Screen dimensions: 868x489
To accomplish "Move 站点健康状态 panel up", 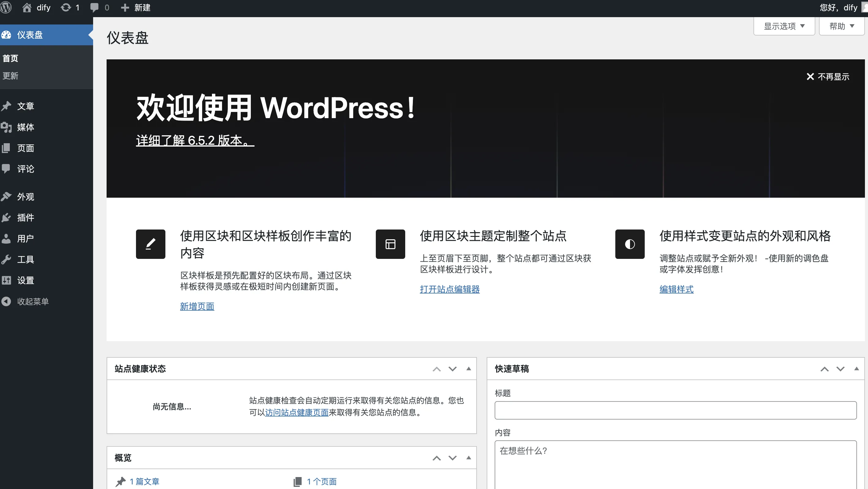I will [x=437, y=369].
